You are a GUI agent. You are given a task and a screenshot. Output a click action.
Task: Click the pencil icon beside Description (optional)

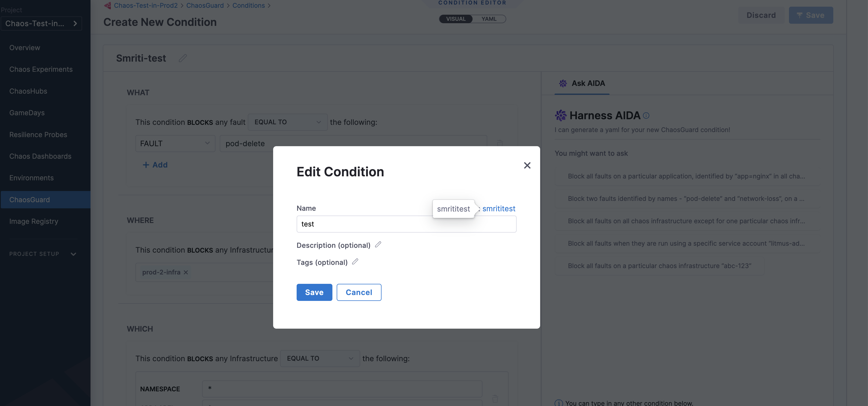click(378, 244)
